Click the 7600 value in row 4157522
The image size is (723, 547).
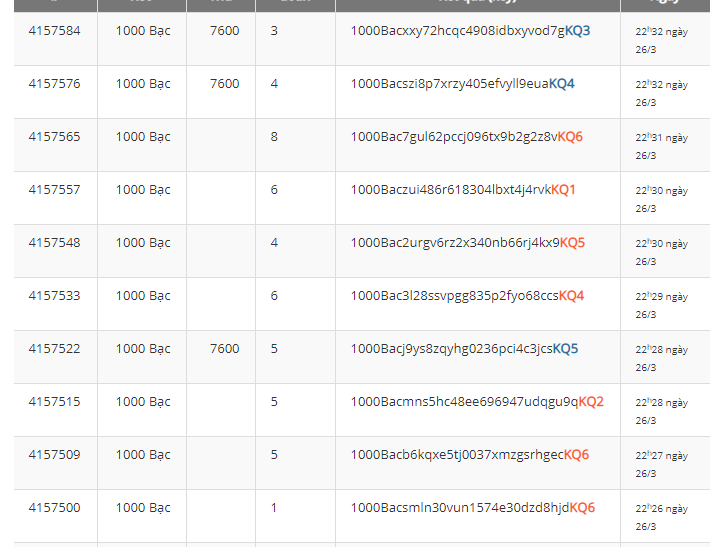pyautogui.click(x=224, y=349)
